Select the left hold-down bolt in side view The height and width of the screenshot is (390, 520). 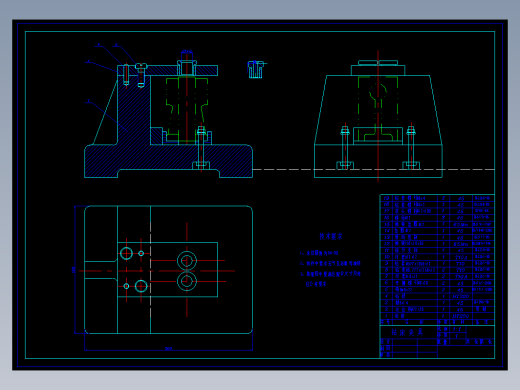[345, 147]
